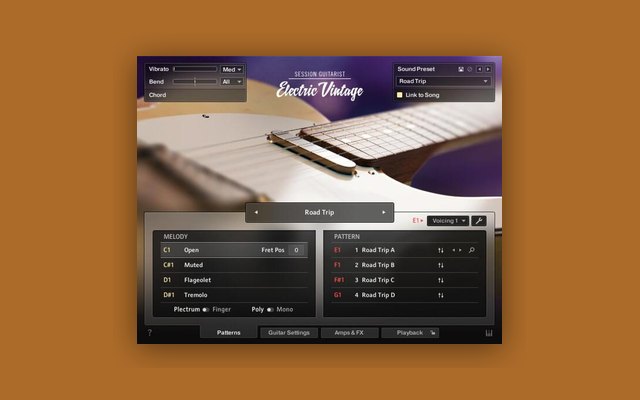The width and height of the screenshot is (640, 400).
Task: Open the Playback tab
Action: [x=410, y=333]
